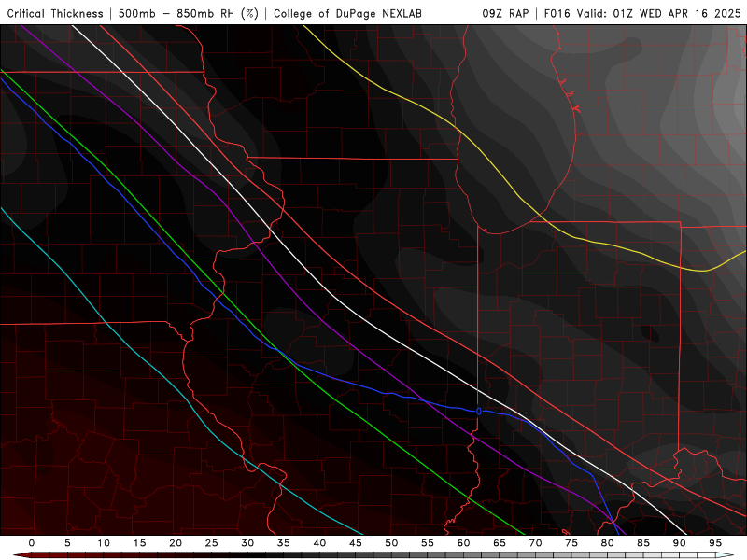The height and width of the screenshot is (560, 747).
Task: Click the "55" colorbar scale value
Action: [x=428, y=543]
